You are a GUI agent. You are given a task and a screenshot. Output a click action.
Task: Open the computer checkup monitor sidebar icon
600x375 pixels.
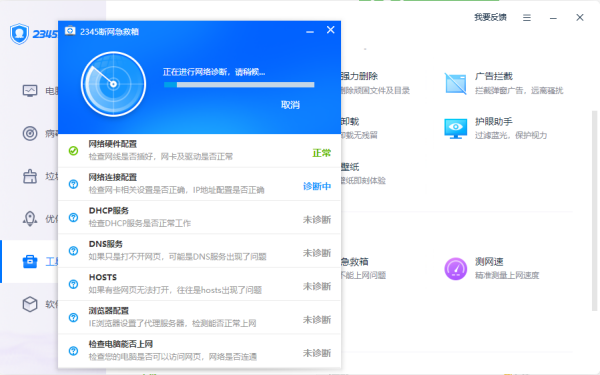[x=30, y=91]
